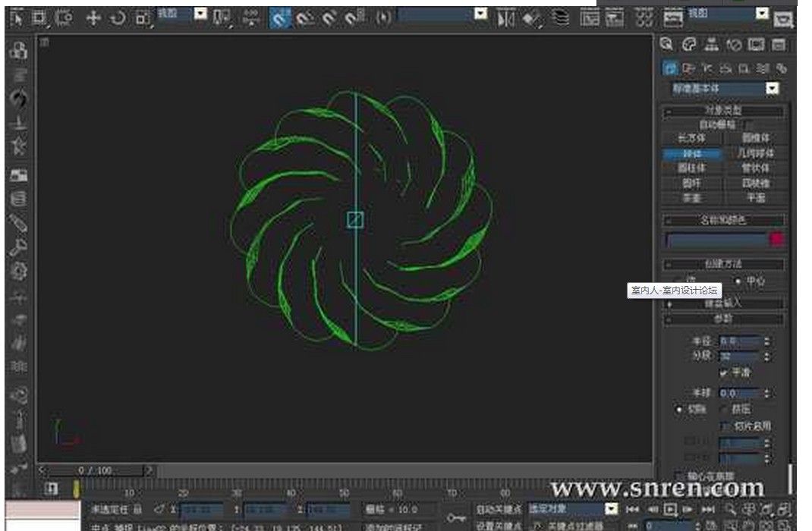The image size is (812, 531).
Task: Select the Select Object arrow tool
Action: coord(16,19)
